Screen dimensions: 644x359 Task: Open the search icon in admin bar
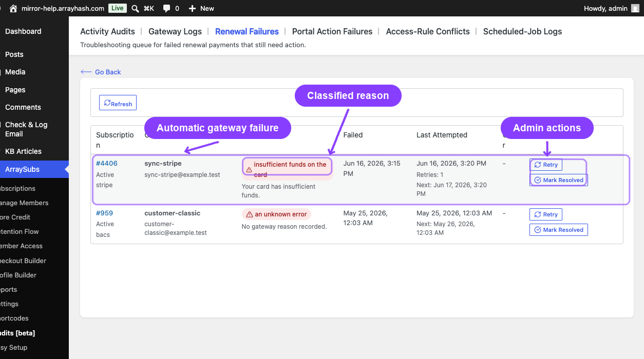click(135, 8)
